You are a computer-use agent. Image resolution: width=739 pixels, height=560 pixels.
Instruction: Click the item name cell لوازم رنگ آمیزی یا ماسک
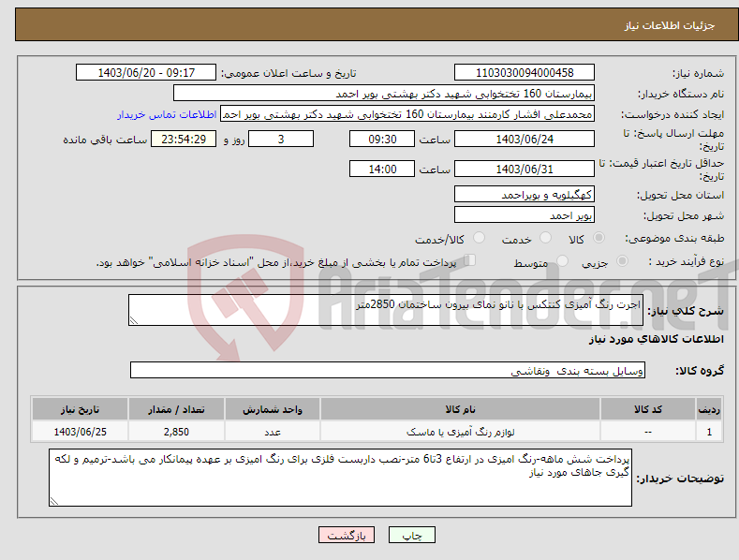pos(460,432)
